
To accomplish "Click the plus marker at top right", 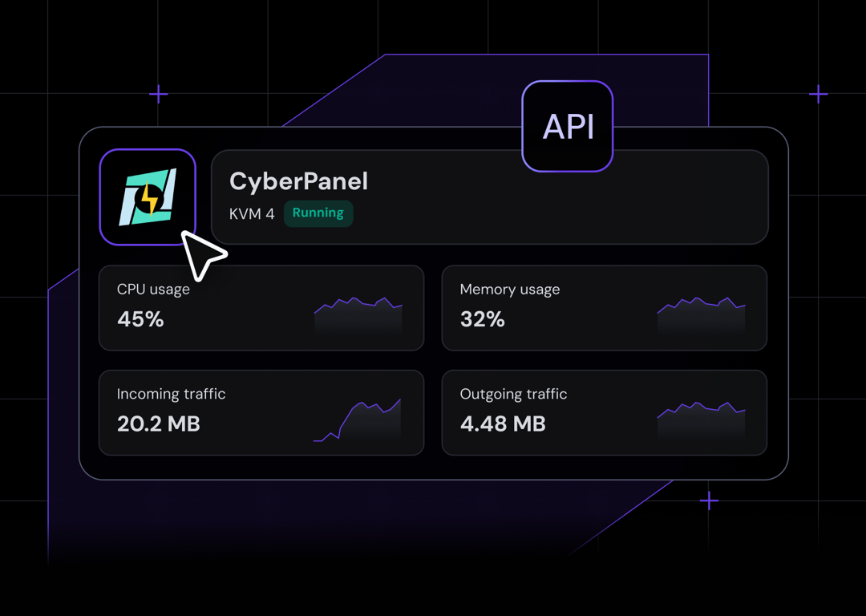I will (818, 95).
